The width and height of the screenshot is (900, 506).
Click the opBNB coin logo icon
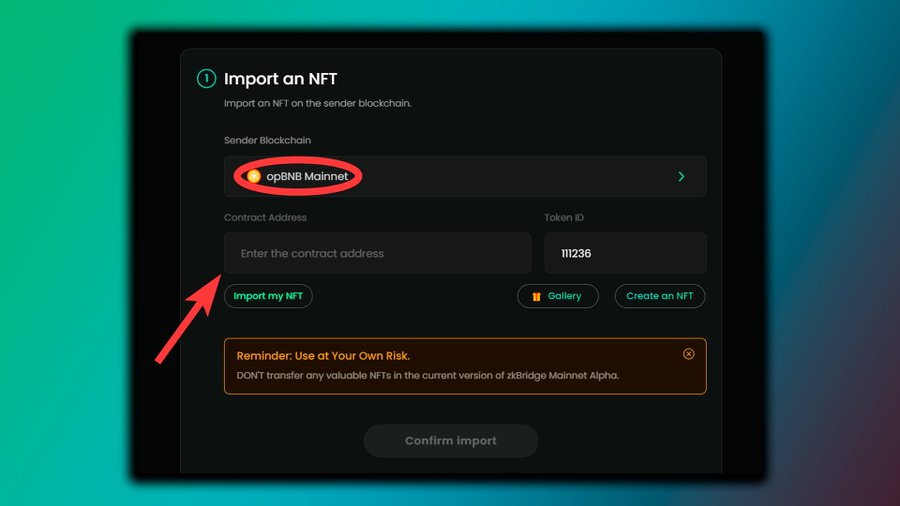tap(254, 176)
